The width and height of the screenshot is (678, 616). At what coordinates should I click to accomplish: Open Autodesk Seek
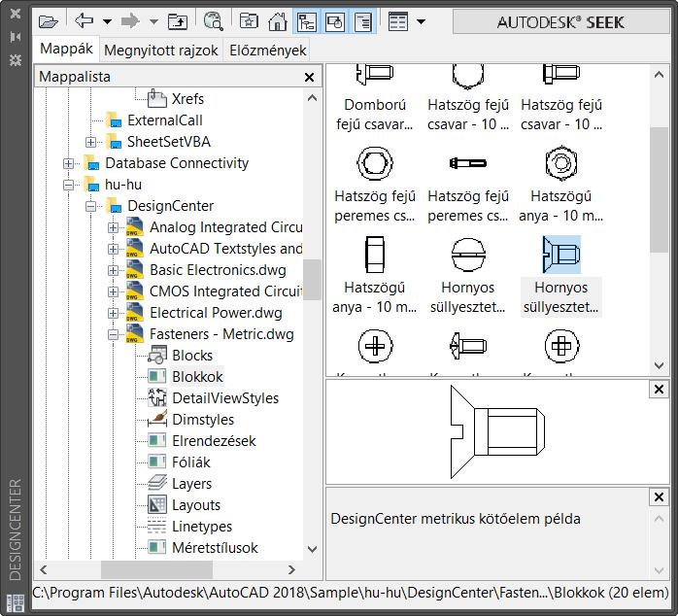pyautogui.click(x=560, y=21)
